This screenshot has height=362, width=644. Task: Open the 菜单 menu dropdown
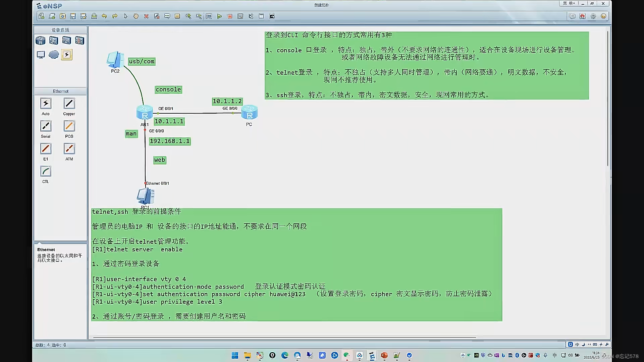pyautogui.click(x=569, y=3)
